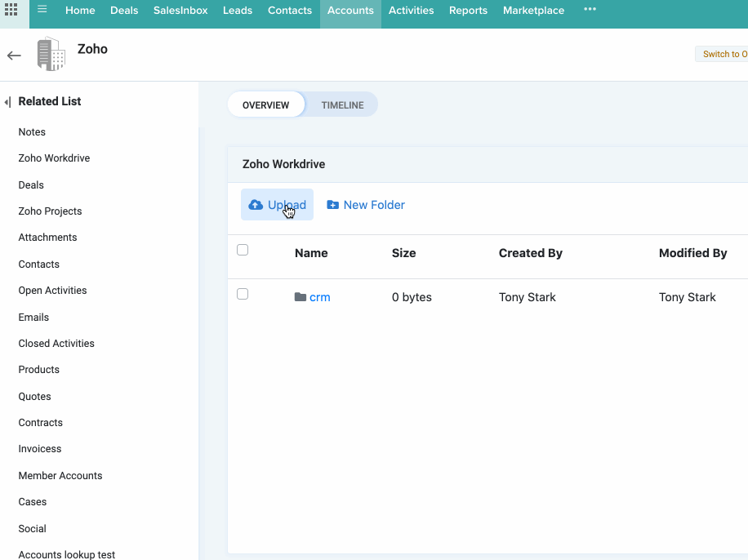The image size is (748, 560).
Task: Jump to Notes related list
Action: [x=32, y=132]
